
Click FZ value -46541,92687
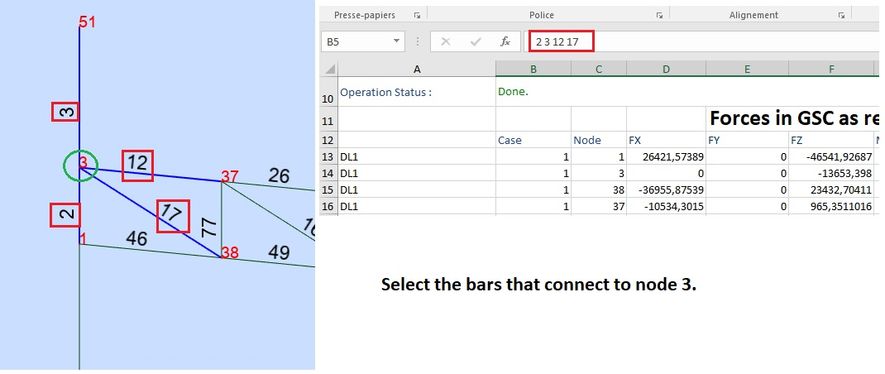pyautogui.click(x=831, y=157)
